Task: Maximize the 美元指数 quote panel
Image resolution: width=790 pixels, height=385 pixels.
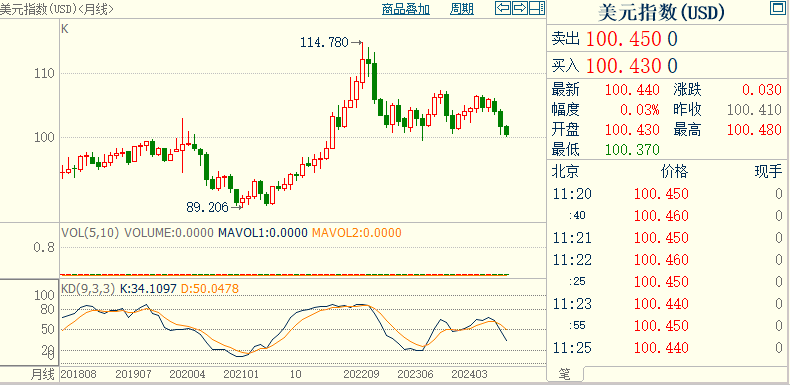Action: tap(776, 8)
